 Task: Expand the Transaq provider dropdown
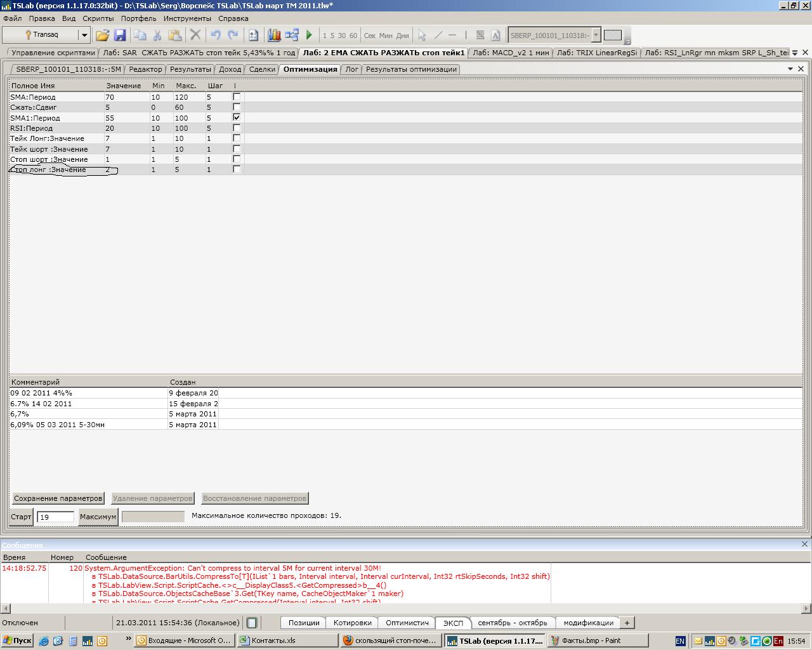(84, 36)
